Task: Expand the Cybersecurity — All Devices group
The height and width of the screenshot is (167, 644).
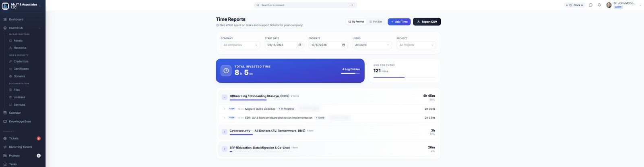Action: 225,132
